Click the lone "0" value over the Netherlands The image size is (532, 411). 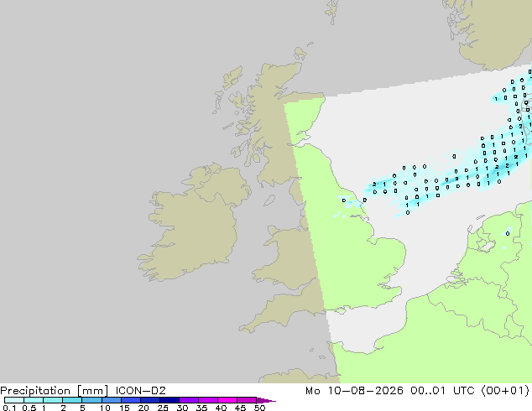coord(508,234)
